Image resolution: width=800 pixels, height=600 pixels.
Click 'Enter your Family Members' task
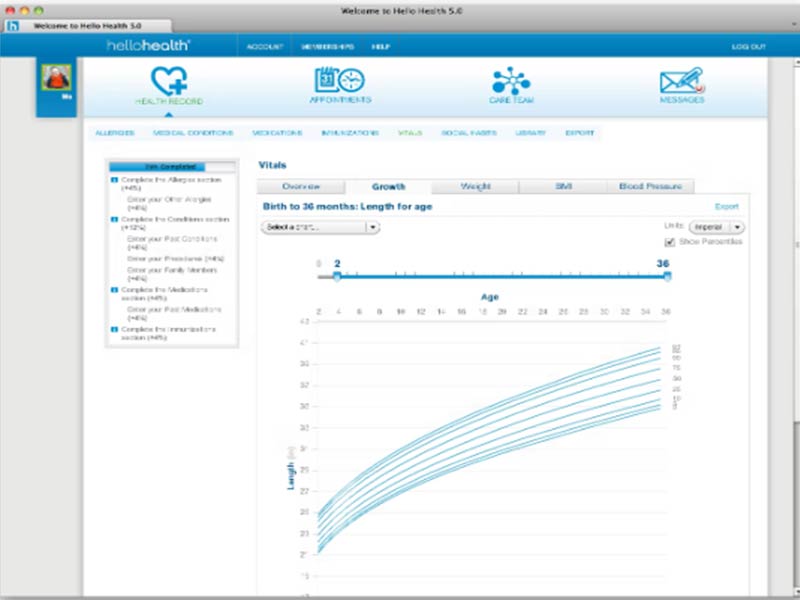point(172,274)
